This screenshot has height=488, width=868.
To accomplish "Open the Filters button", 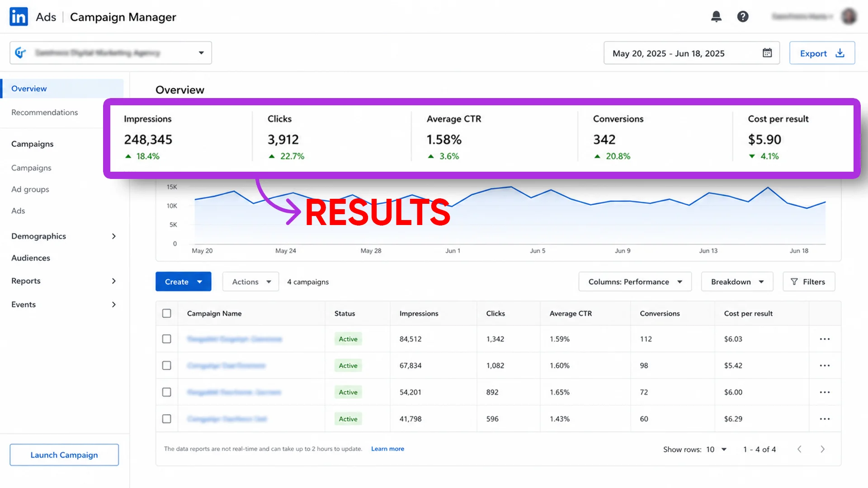I will (808, 282).
